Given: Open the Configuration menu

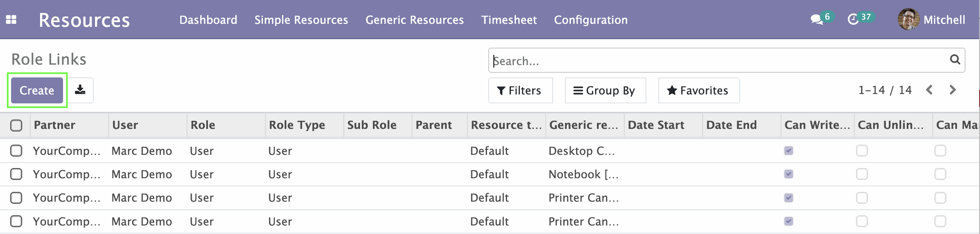Looking at the screenshot, I should tap(591, 20).
